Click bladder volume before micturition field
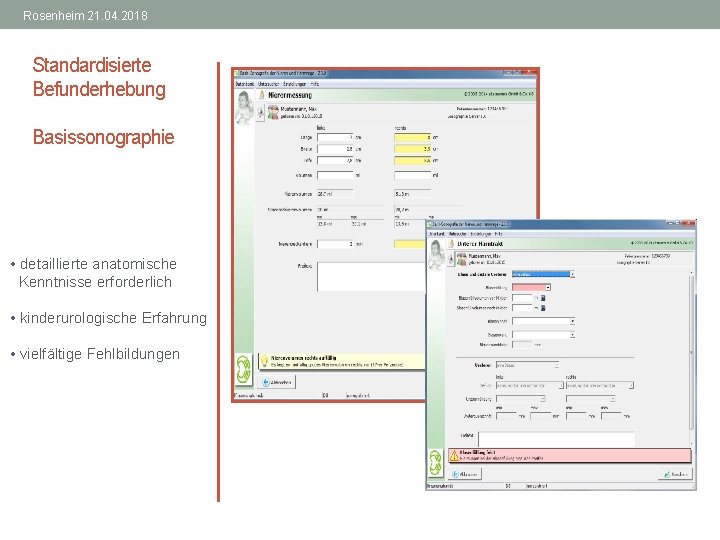Image resolution: width=720 pixels, height=540 pixels. (x=522, y=298)
